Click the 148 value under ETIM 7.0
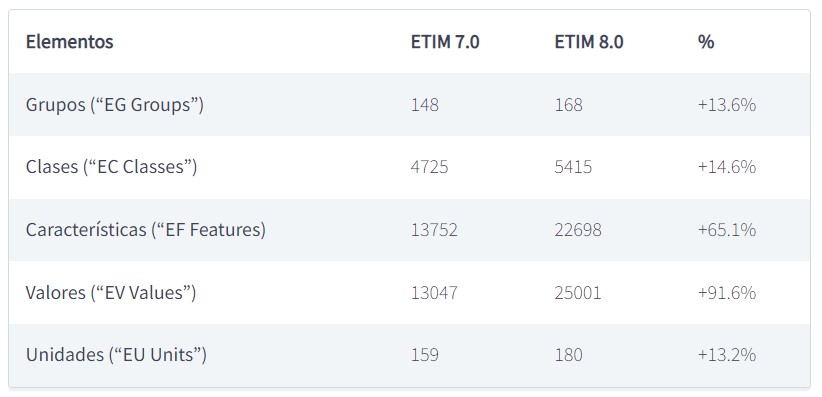 tap(425, 105)
